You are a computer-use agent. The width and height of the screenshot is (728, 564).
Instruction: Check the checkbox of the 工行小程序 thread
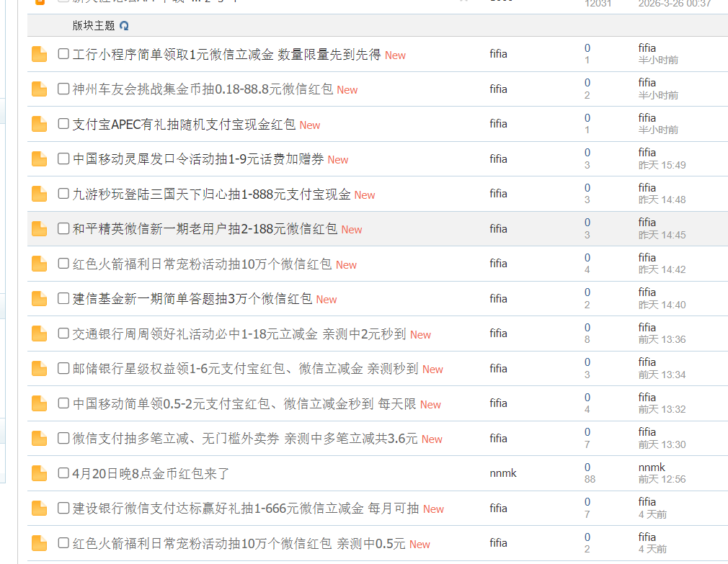(63, 54)
